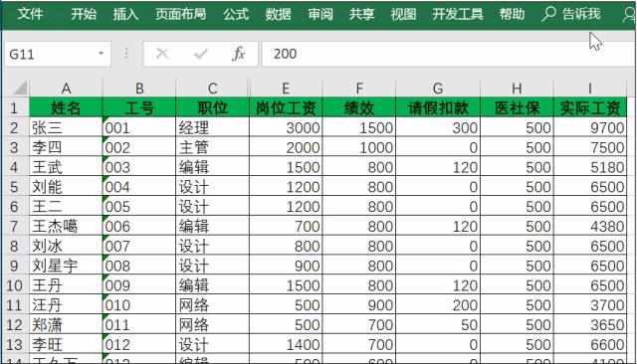Select the 主管 position cell

click(212, 147)
